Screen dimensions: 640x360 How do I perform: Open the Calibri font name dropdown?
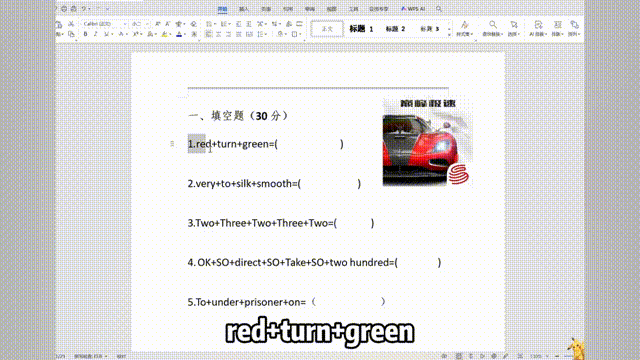pyautogui.click(x=104, y=24)
